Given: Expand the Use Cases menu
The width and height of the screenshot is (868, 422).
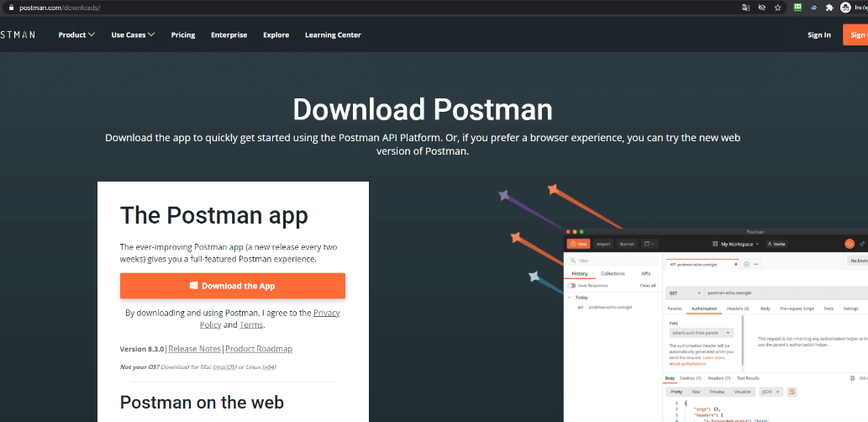Looking at the screenshot, I should click(x=133, y=35).
